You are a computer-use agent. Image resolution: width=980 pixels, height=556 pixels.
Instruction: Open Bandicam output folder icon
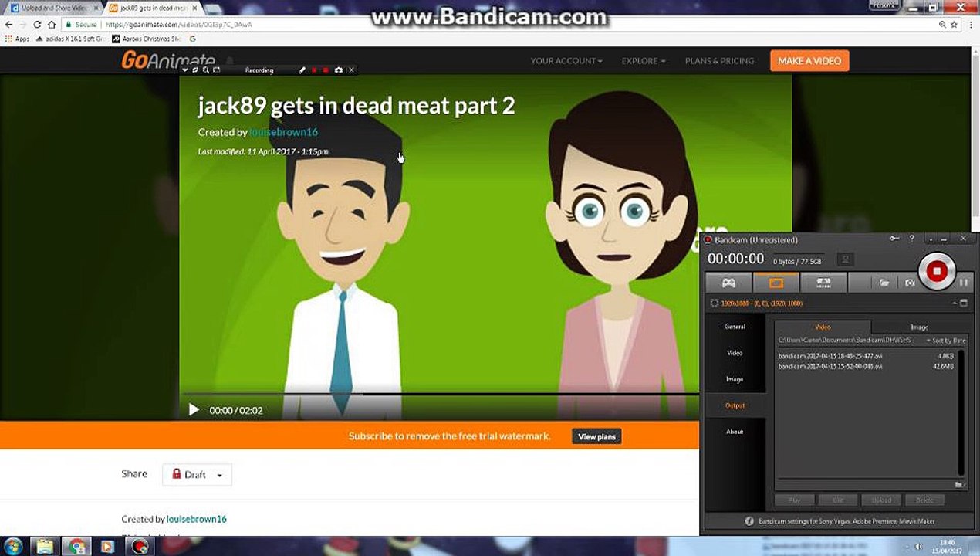[885, 283]
